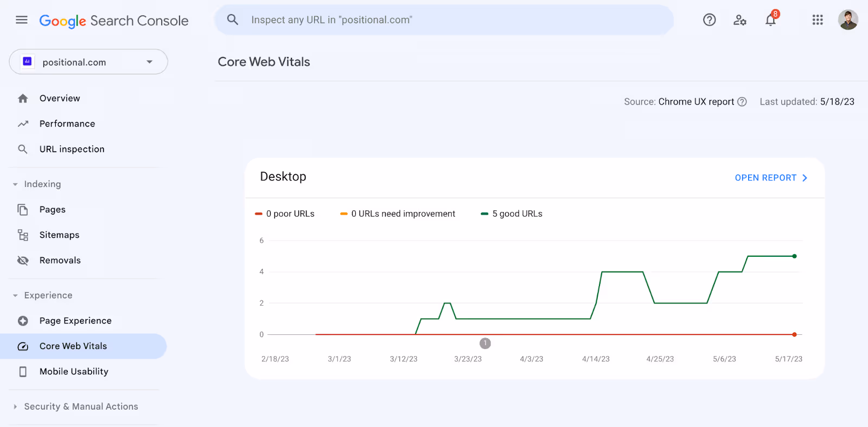
Task: Click 'Last updated: 5/18/23' text
Action: [807, 102]
